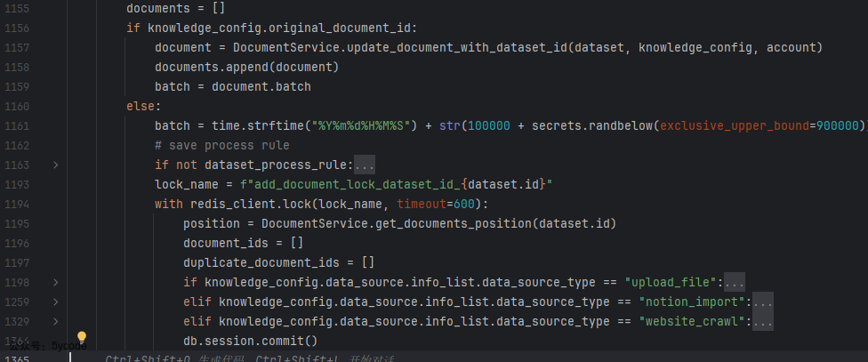The image size is (868, 362).
Task: Click line number 1155 in the gutter
Action: tap(16, 8)
